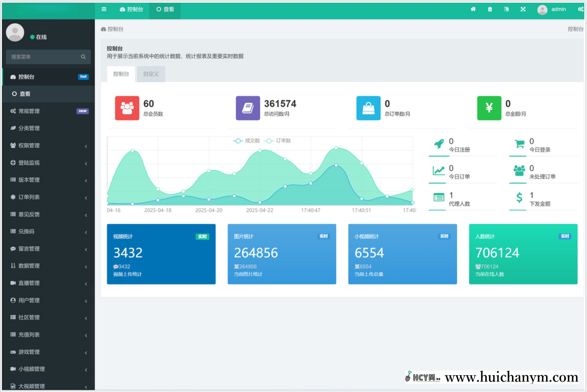Select the 查看 tab in top bar
Viewport: 587px width, 392px height.
pos(165,9)
